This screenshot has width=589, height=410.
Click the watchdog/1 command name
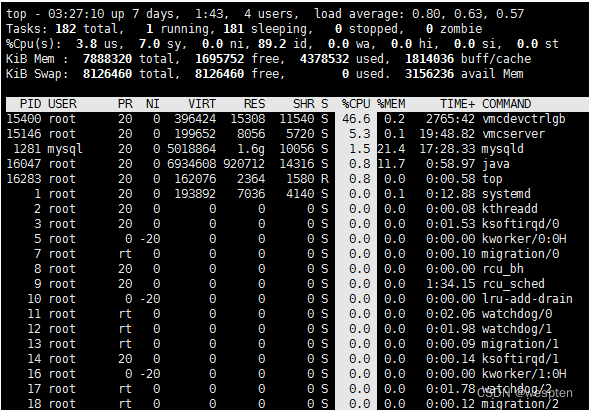pyautogui.click(x=517, y=329)
